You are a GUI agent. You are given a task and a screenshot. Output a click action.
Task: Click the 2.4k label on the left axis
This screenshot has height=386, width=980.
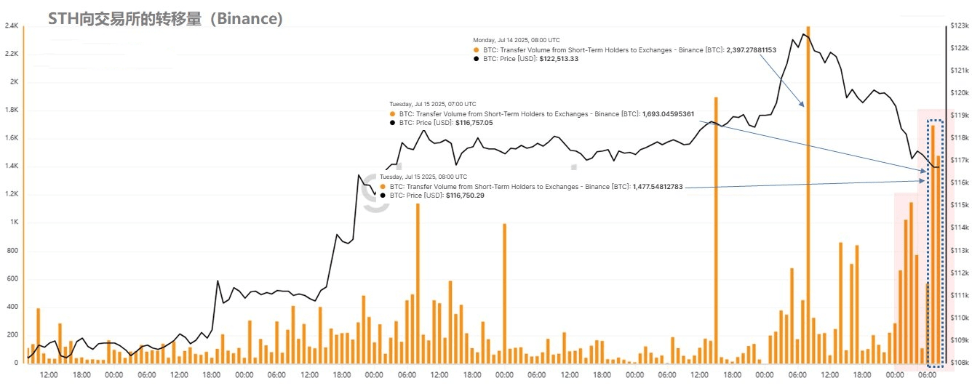point(11,25)
